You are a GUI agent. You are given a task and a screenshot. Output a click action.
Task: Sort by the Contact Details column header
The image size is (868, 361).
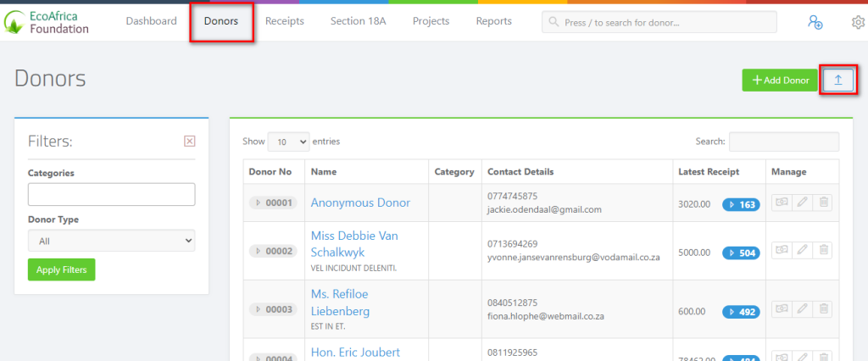[577, 172]
